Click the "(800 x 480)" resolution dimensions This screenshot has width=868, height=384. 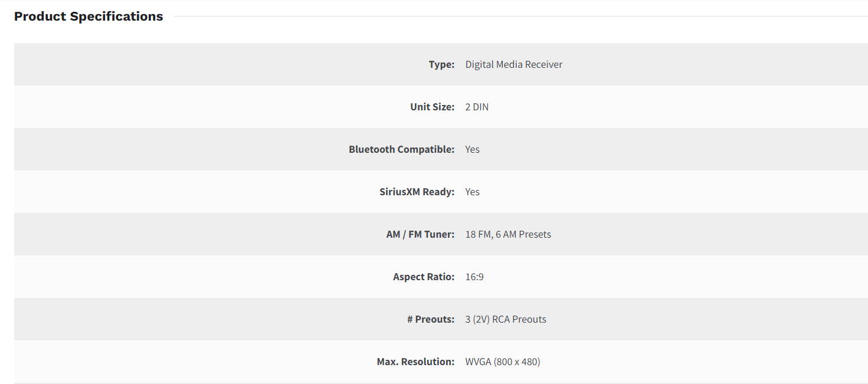(x=517, y=362)
